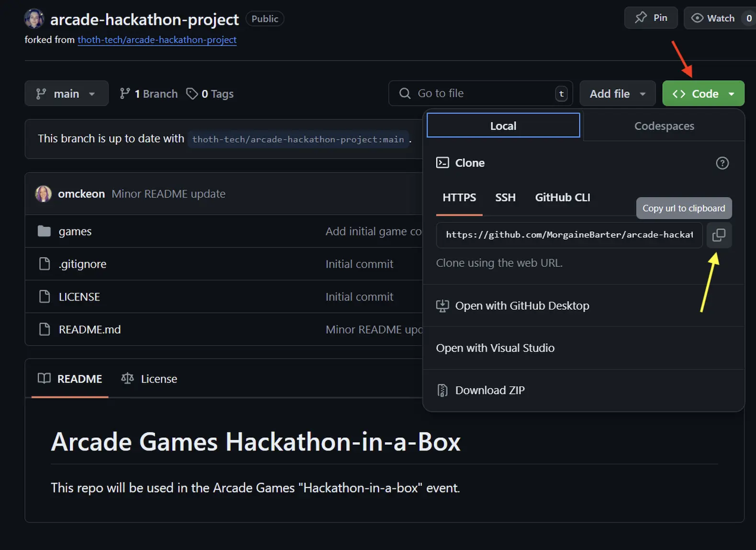
Task: Click the games folder icon
Action: [44, 231]
